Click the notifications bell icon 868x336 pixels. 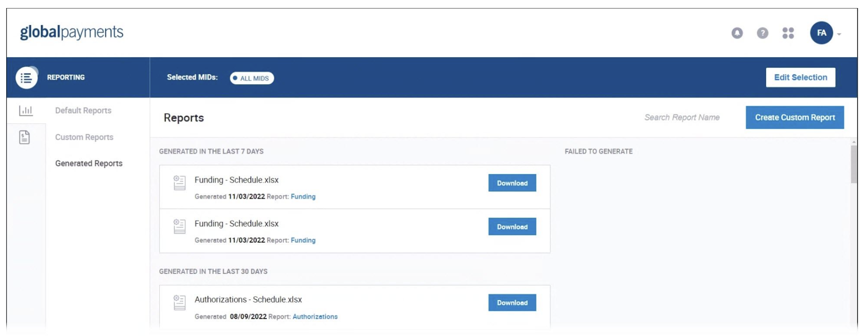737,33
